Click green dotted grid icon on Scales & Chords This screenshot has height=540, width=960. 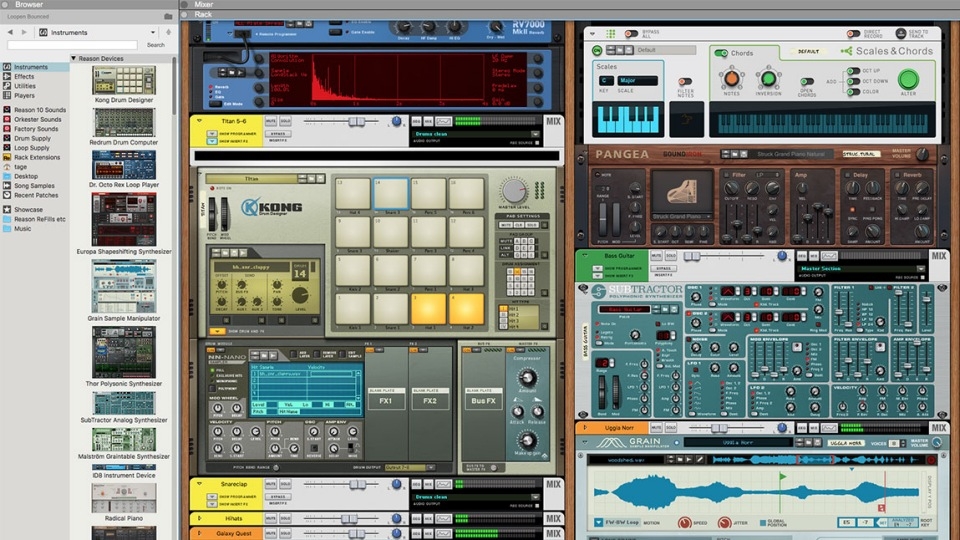[x=610, y=34]
